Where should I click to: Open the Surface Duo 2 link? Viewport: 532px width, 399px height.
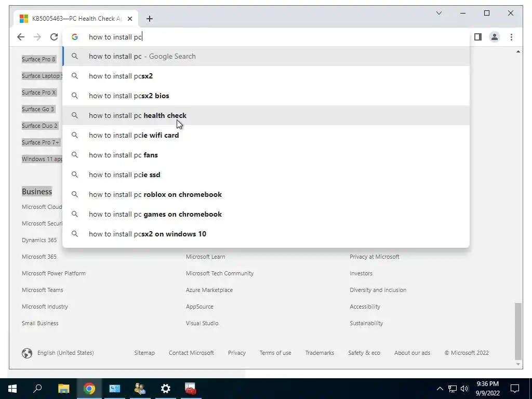pos(39,126)
